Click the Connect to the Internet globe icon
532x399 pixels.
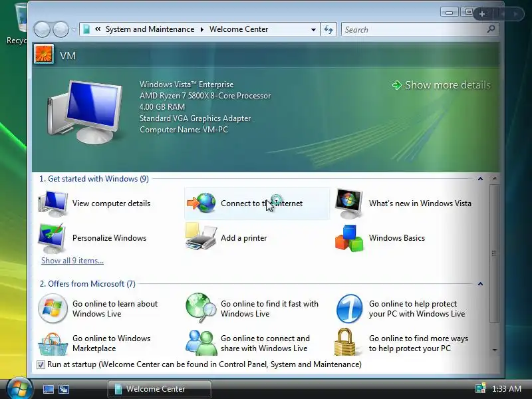[201, 203]
